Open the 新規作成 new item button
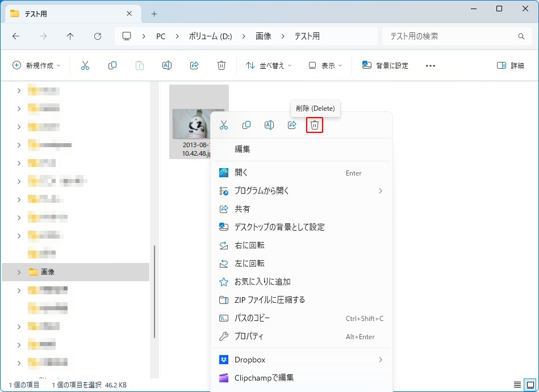The height and width of the screenshot is (392, 539). pyautogui.click(x=36, y=65)
